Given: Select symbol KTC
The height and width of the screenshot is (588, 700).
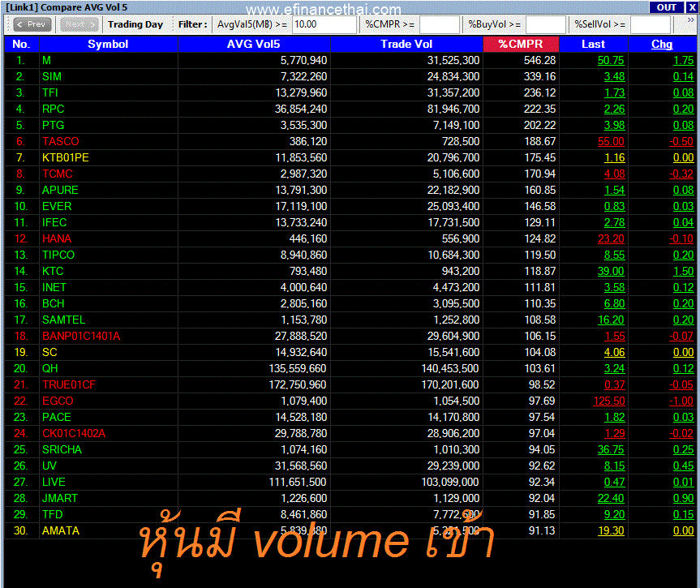Looking at the screenshot, I should [x=53, y=272].
